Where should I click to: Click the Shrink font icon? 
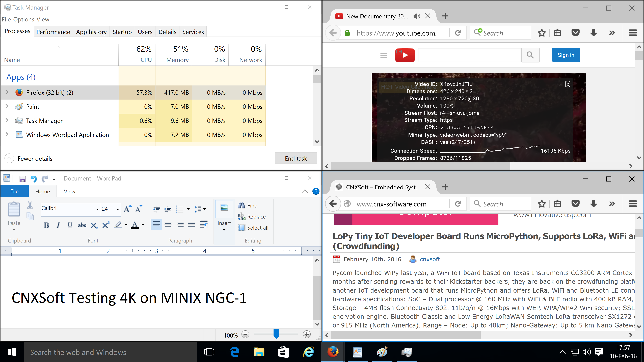pyautogui.click(x=139, y=209)
